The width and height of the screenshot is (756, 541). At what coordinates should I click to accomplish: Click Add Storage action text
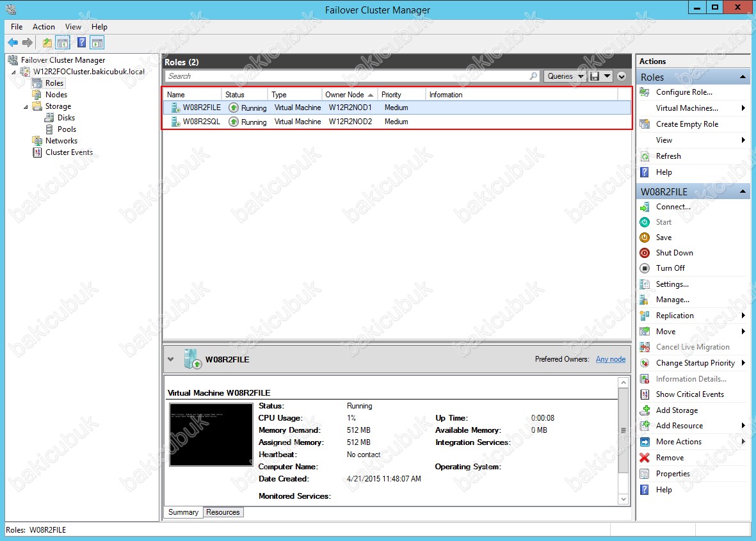coord(677,410)
